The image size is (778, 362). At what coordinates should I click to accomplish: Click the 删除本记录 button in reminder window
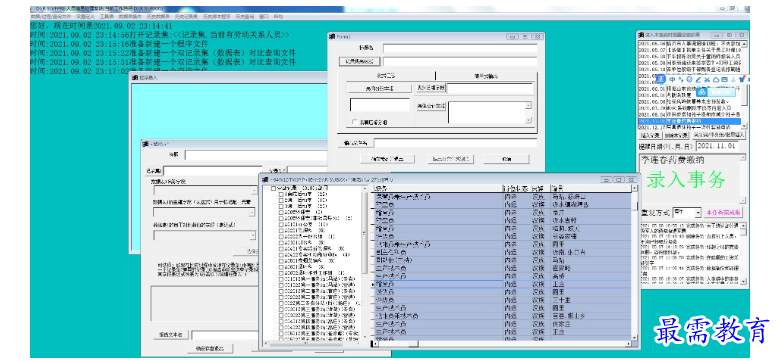[x=676, y=135]
